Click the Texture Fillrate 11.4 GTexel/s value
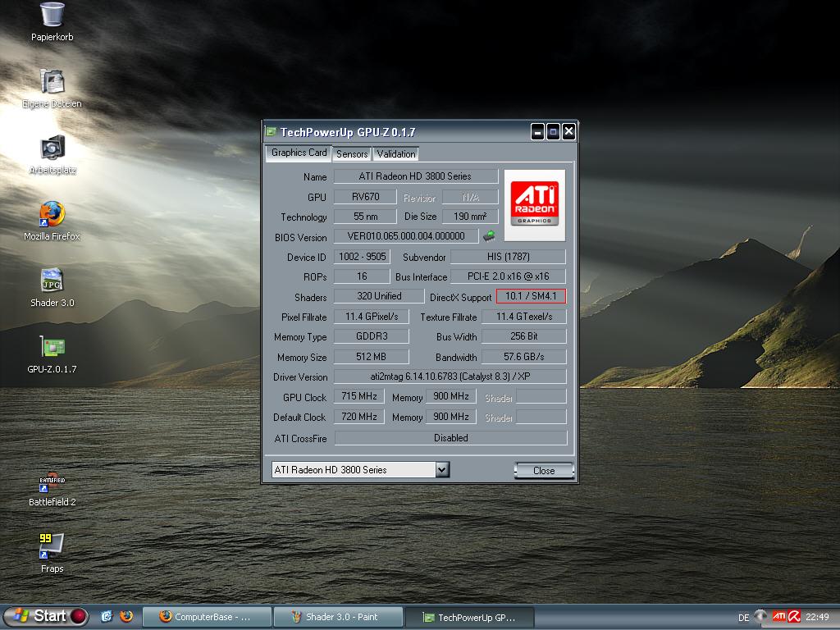The width and height of the screenshot is (840, 630). [524, 317]
